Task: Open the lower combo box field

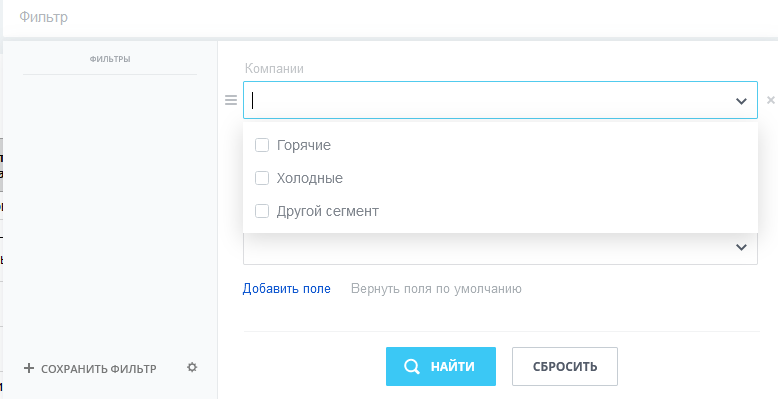Action: (500, 248)
